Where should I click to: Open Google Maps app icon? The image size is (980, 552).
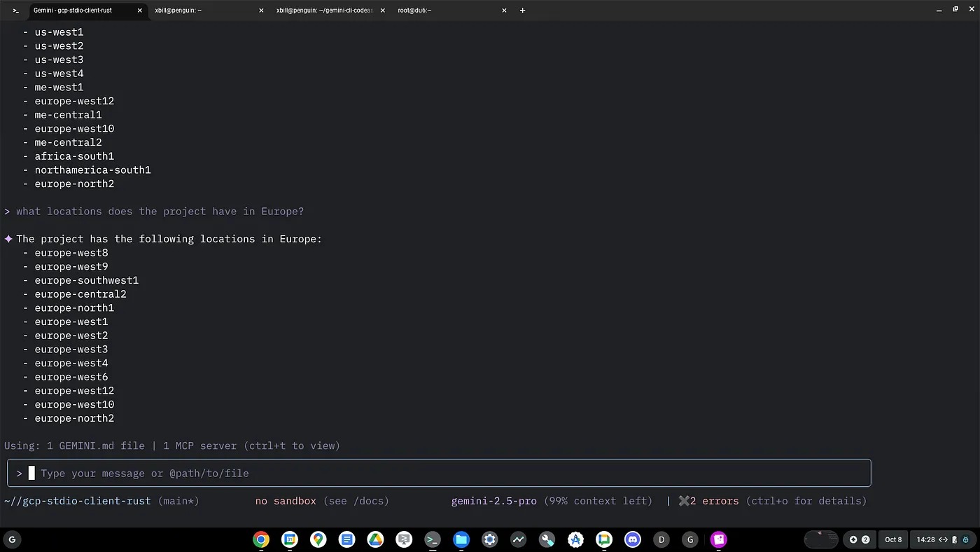click(318, 539)
